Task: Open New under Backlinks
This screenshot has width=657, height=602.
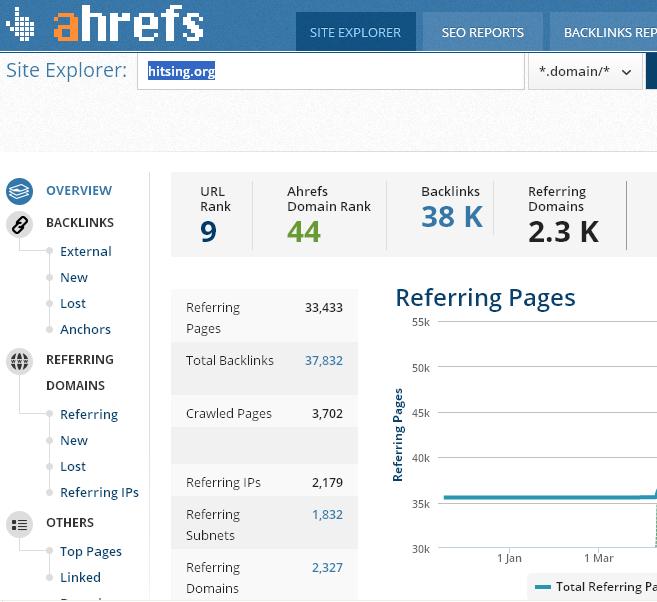Action: (x=74, y=277)
